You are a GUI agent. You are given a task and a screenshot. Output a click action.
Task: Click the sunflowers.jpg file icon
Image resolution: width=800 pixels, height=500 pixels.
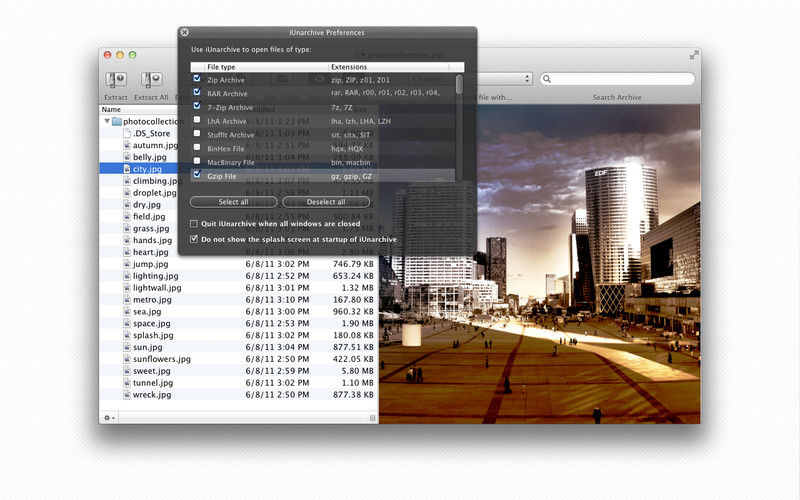coord(127,359)
